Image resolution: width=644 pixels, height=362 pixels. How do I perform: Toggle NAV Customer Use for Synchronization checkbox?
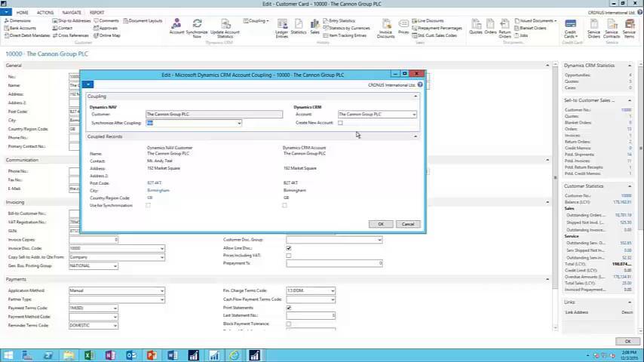(149, 205)
